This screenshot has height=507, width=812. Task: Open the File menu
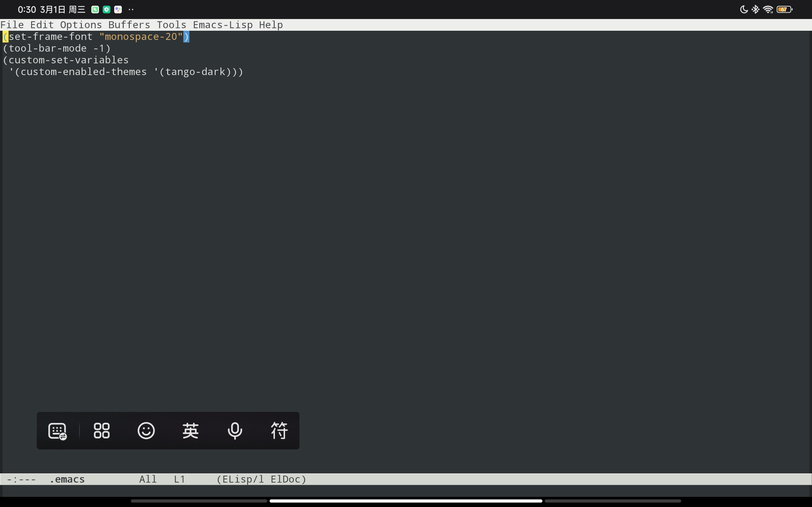click(x=12, y=25)
